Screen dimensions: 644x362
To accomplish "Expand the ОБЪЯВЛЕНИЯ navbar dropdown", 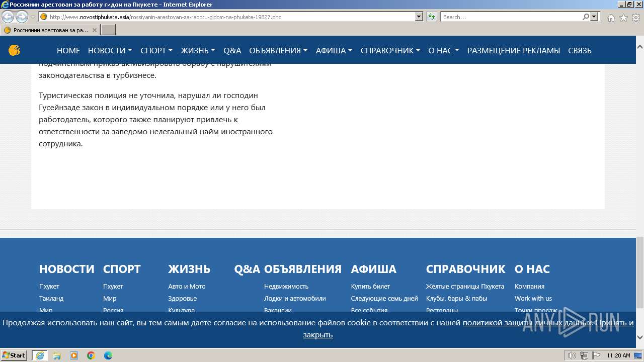I will (278, 50).
